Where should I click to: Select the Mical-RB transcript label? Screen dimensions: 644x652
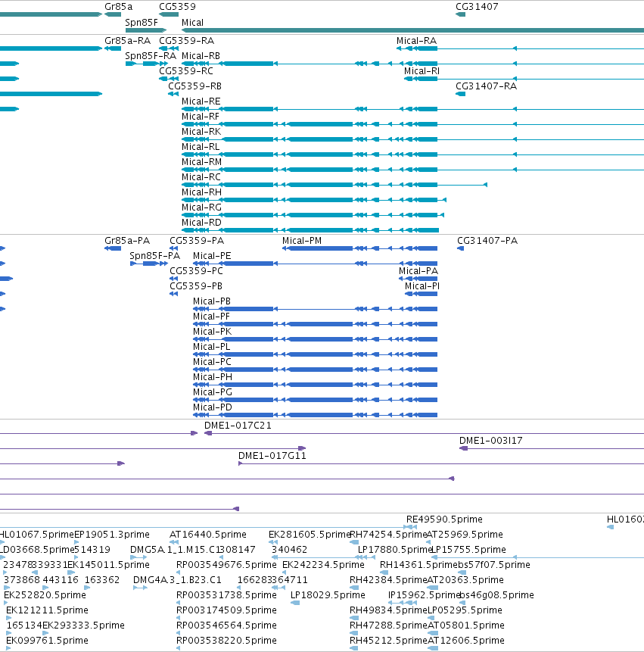[x=201, y=56]
